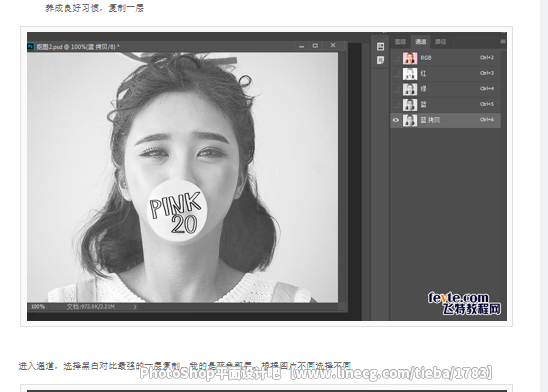This screenshot has height=392, width=548.
Task: Switch to the 路径 (Paths) tab
Action: [x=440, y=42]
